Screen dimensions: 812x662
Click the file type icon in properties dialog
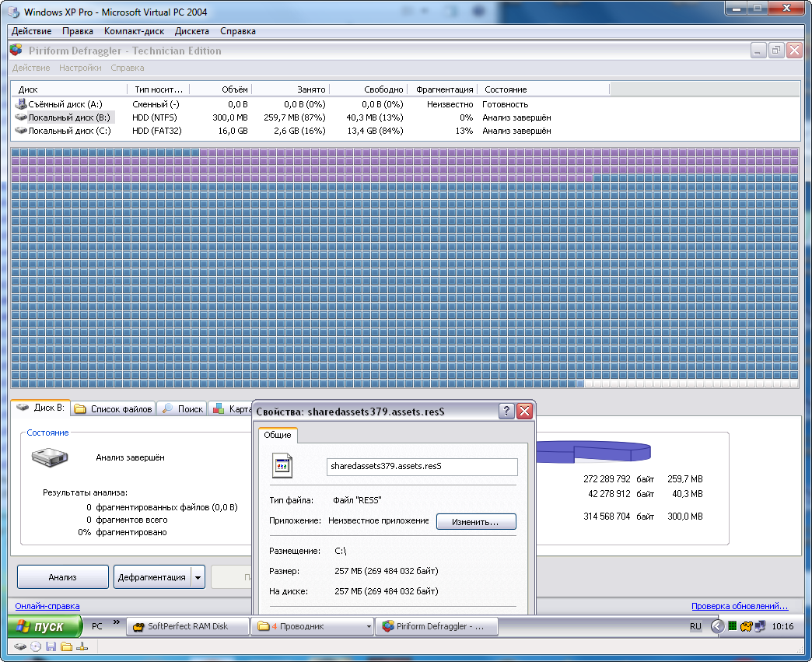(282, 465)
